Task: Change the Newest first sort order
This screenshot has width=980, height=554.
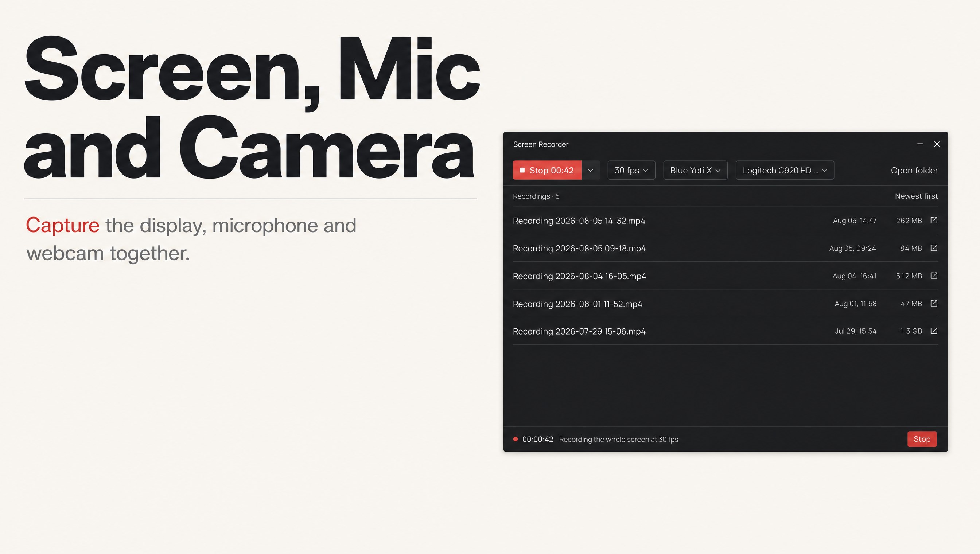Action: click(916, 196)
